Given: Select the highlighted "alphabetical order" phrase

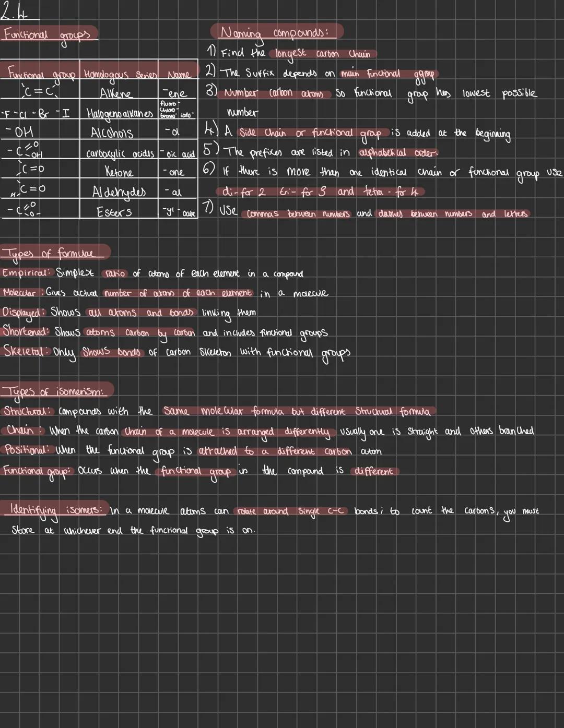Looking at the screenshot, I should (398, 153).
